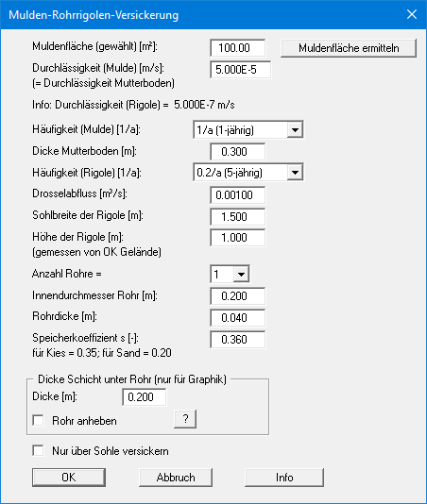Cancel with the Abbruch button
This screenshot has height=504, width=427.
tap(176, 478)
